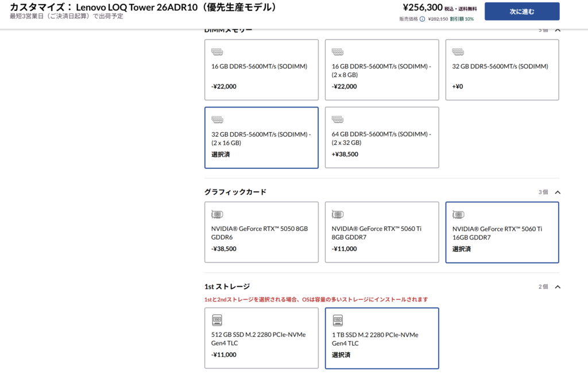
Task: Click the RTX 5050 8GB graphics card icon
Action: point(217,214)
